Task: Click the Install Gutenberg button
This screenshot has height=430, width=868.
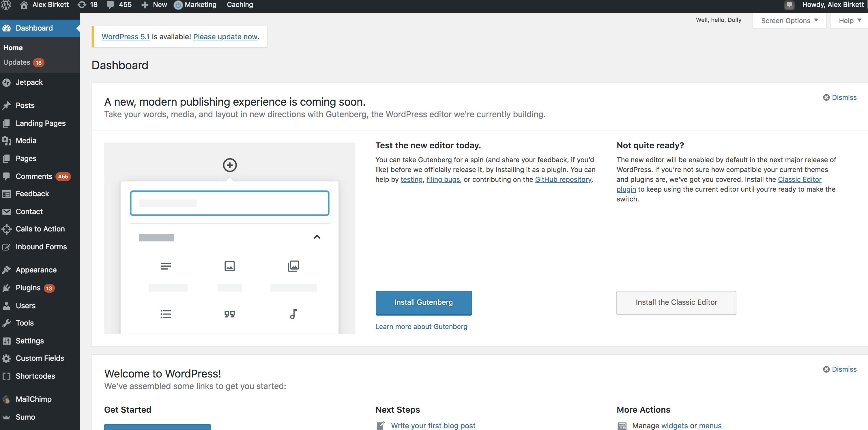Action: point(424,302)
